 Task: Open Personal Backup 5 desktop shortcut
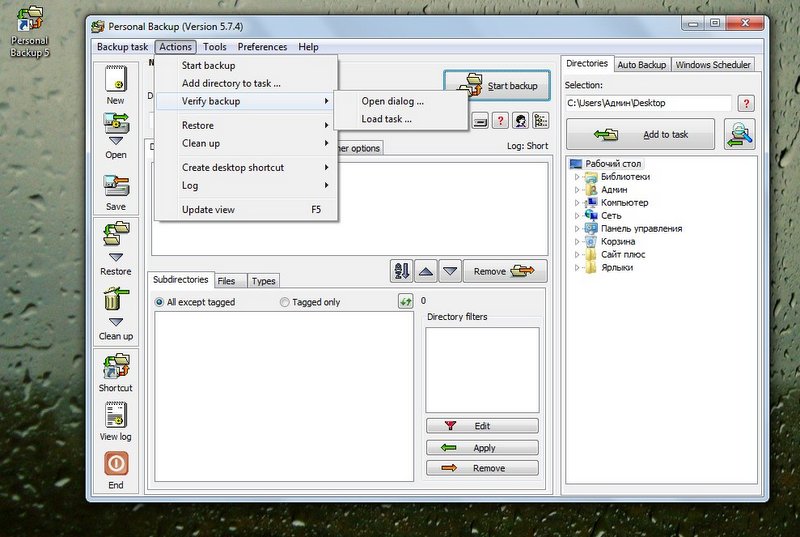pos(30,31)
